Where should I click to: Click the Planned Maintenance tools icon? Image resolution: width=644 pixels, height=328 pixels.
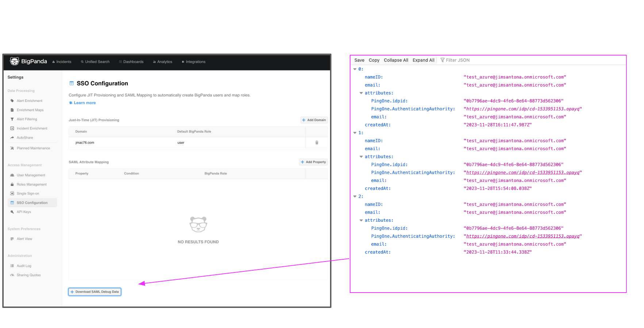pos(12,148)
